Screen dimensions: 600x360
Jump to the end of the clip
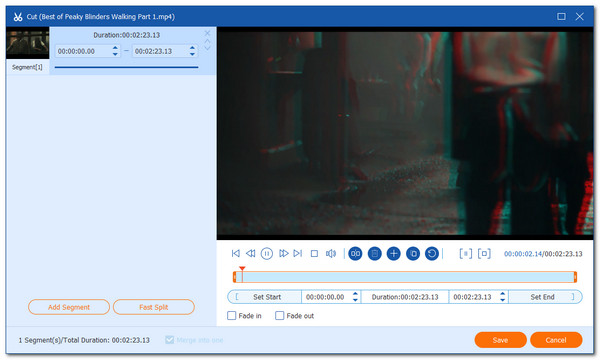point(298,253)
